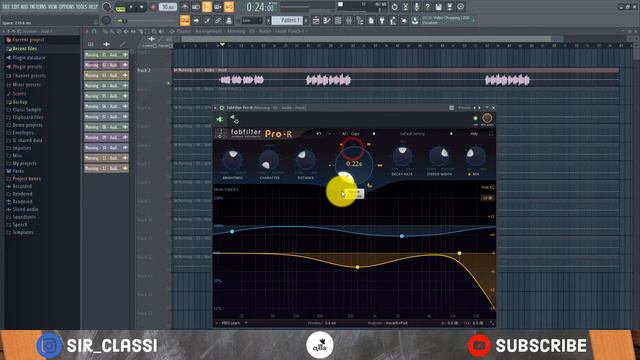Toggle Pro-R full screen icon
This screenshot has width=640, height=360.
[x=491, y=134]
